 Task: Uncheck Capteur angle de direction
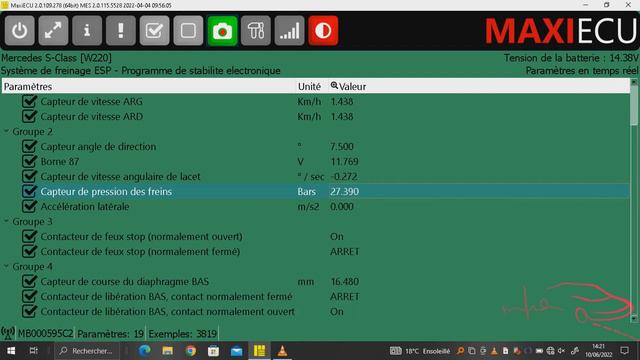tap(29, 146)
